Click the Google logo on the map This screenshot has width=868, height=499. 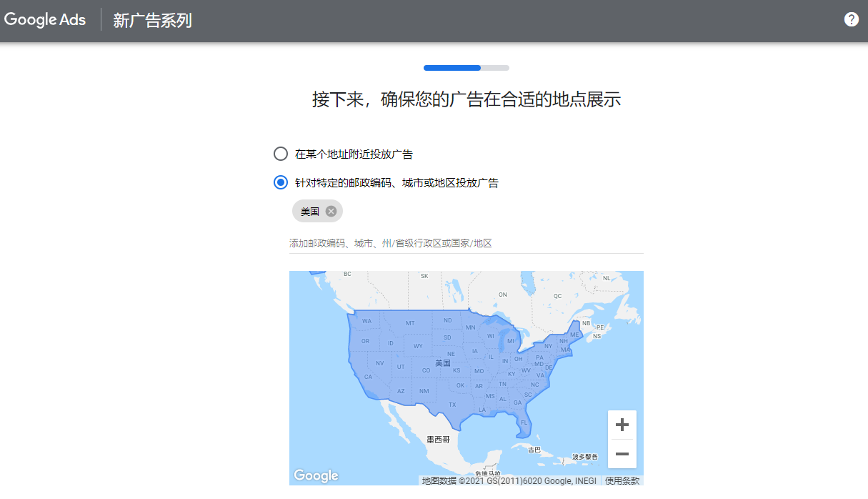(x=316, y=475)
